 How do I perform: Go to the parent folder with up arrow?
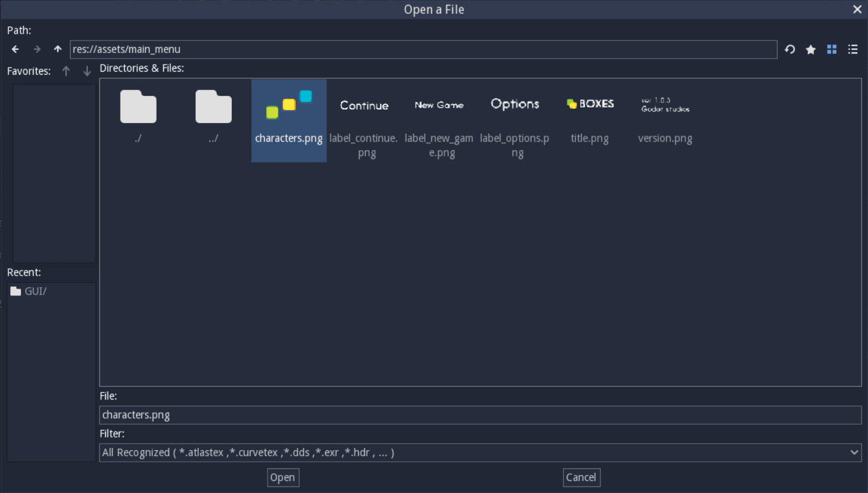pos(58,49)
